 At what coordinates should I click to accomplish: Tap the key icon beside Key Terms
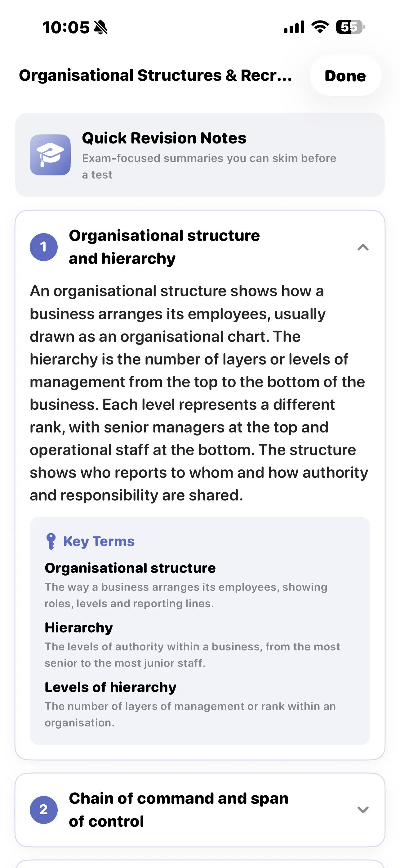click(x=51, y=541)
